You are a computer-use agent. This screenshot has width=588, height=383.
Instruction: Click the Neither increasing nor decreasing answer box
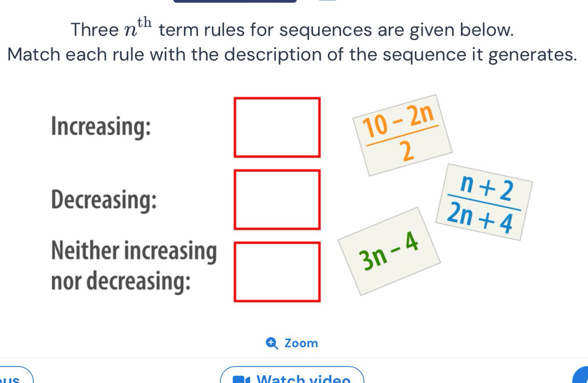click(277, 272)
